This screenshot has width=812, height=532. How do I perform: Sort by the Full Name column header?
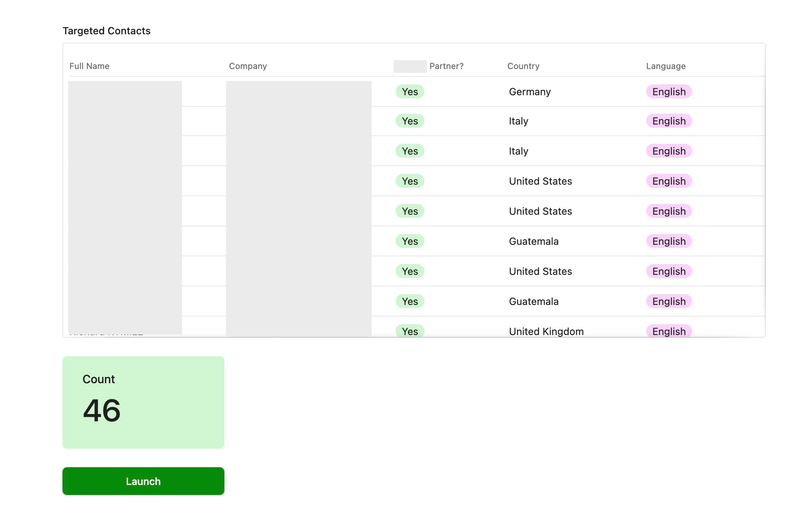89,66
